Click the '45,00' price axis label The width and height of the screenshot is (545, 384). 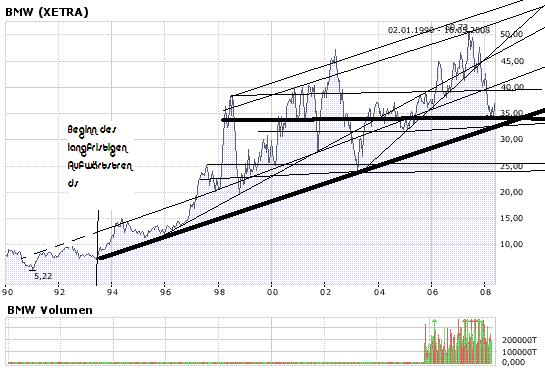pos(512,61)
